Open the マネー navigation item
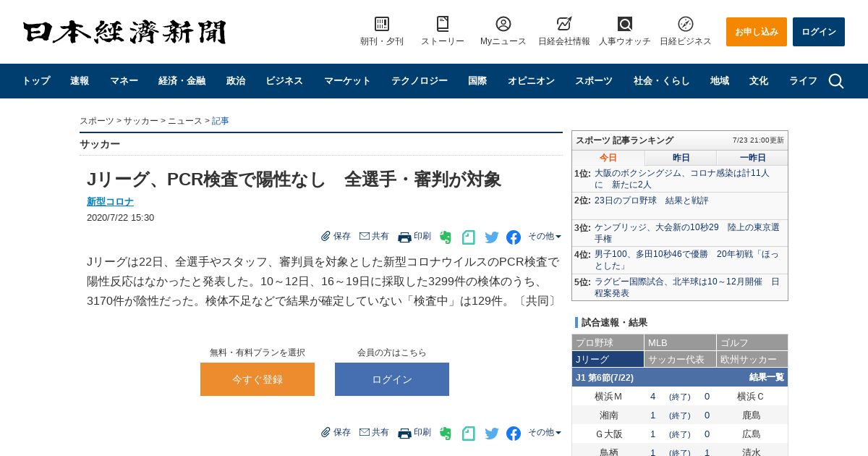Viewport: 868px width, 456px height. (x=124, y=81)
